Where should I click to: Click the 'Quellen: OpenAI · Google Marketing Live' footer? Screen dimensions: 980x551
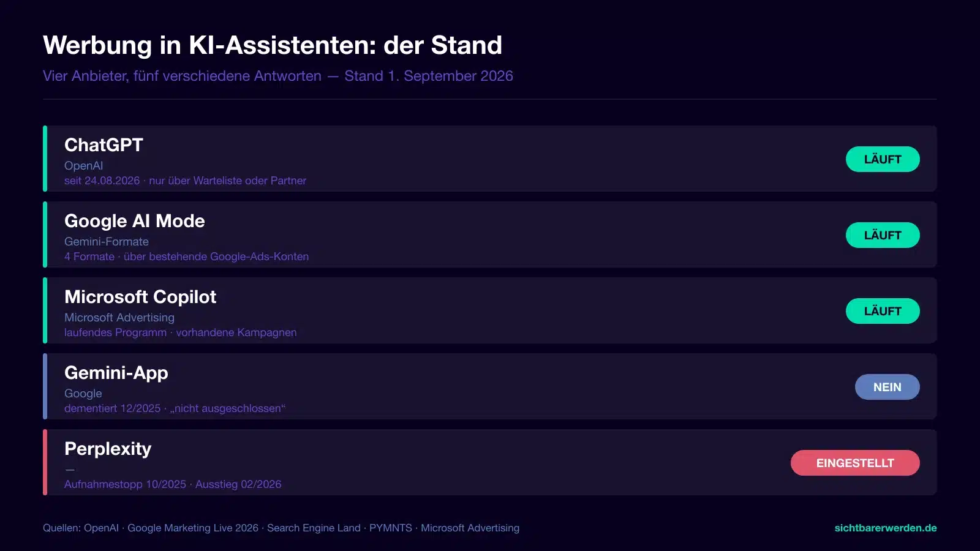pos(281,528)
